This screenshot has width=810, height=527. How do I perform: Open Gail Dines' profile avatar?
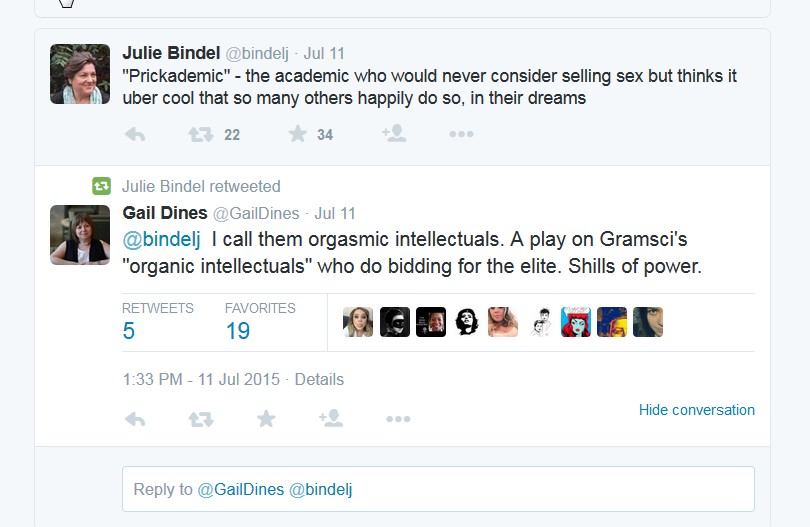80,235
